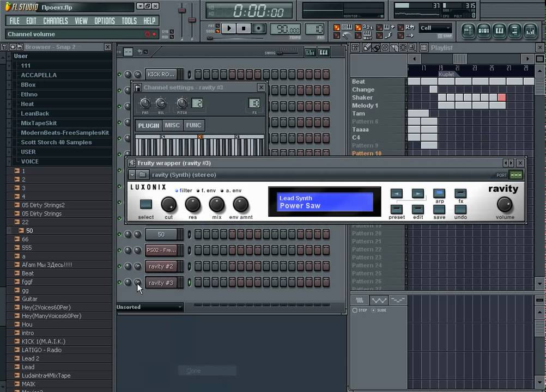Screen dimensions: 546x392
Task: Switch to the MISC tab
Action: coord(172,125)
